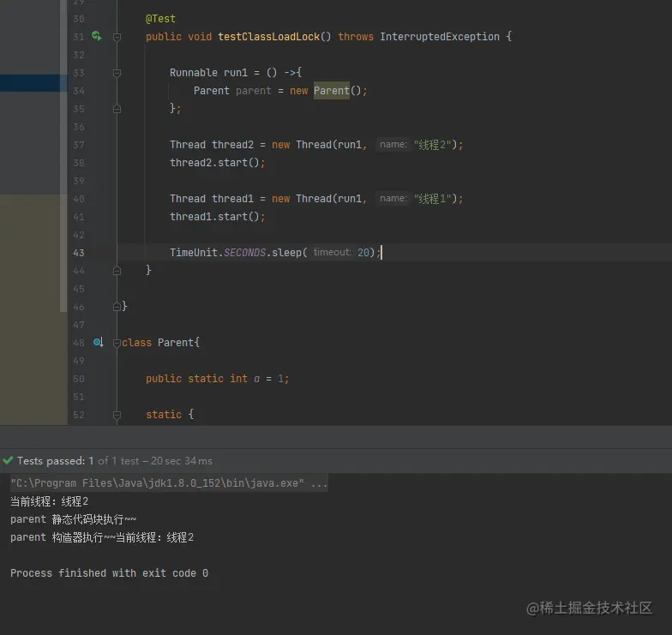Click the method fold end marker on line 44
Viewport: 672px width, 635px height.
coord(117,271)
